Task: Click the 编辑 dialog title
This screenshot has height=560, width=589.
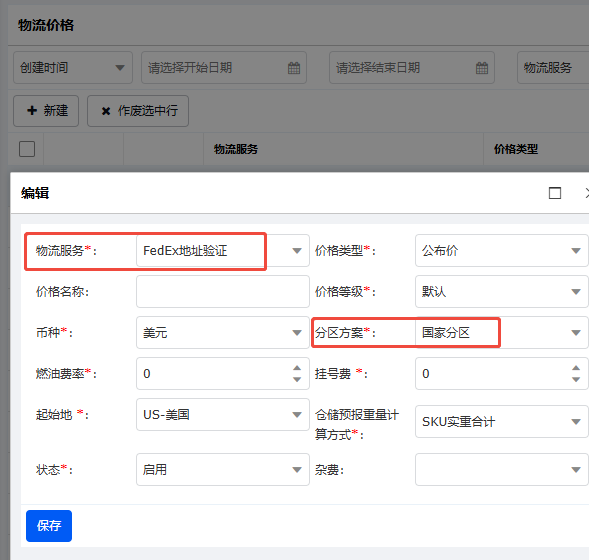Action: click(x=35, y=193)
